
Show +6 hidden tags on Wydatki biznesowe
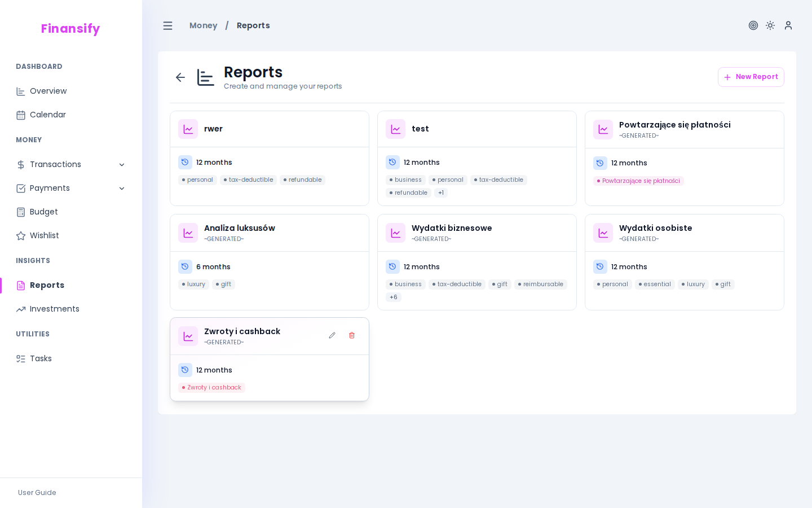point(394,297)
